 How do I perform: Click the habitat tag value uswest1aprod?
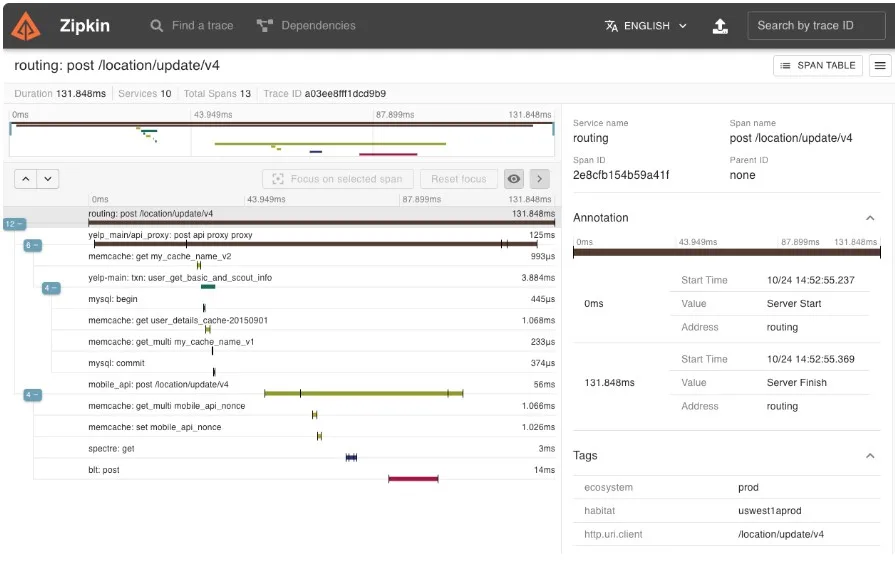(x=769, y=511)
